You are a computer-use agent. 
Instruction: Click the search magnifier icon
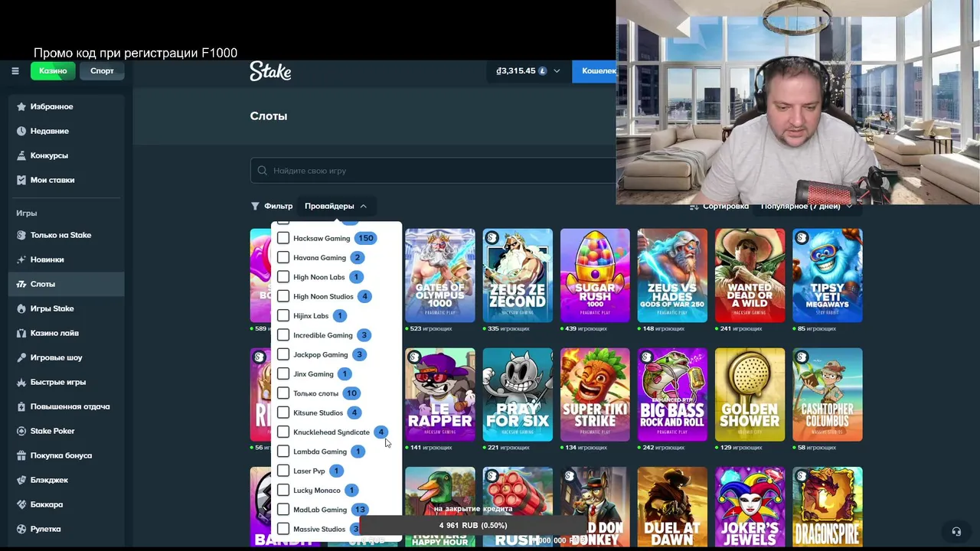263,171
